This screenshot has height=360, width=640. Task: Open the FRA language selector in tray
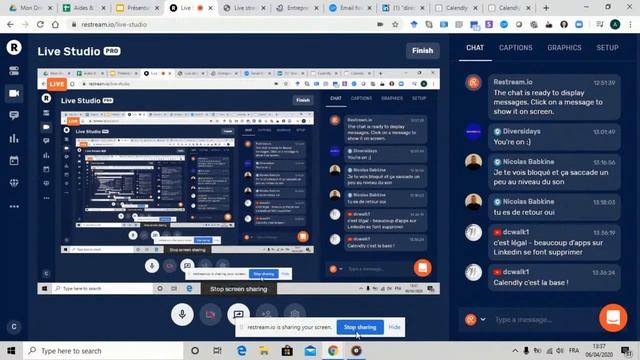coord(574,351)
